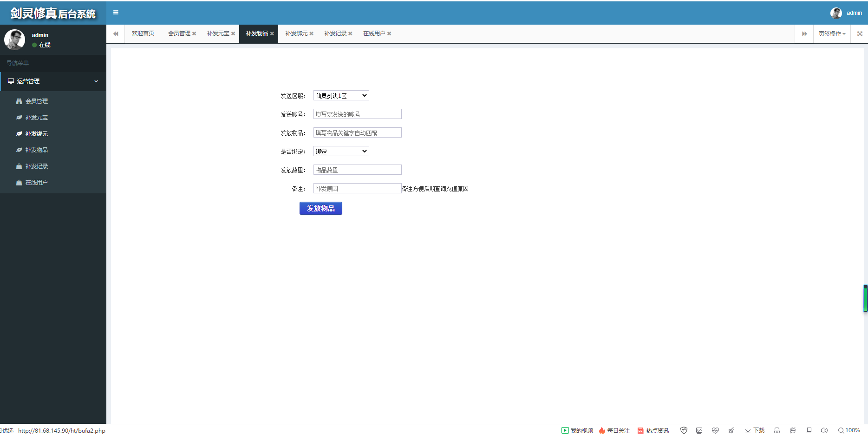The height and width of the screenshot is (435, 868).
Task: Open the 是否绑定 binding dropdown
Action: (341, 151)
